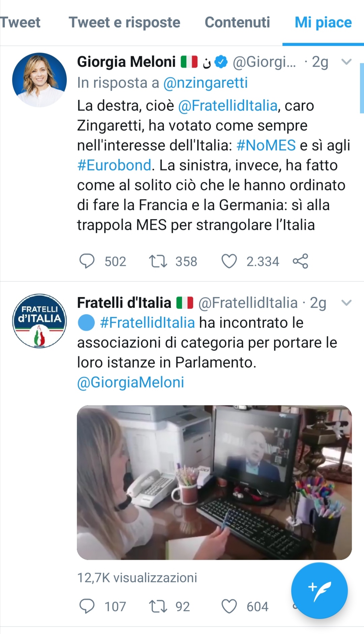Image resolution: width=364 pixels, height=634 pixels.
Task: Reply to Giorgia Meloni's tweet
Action: [x=87, y=261]
